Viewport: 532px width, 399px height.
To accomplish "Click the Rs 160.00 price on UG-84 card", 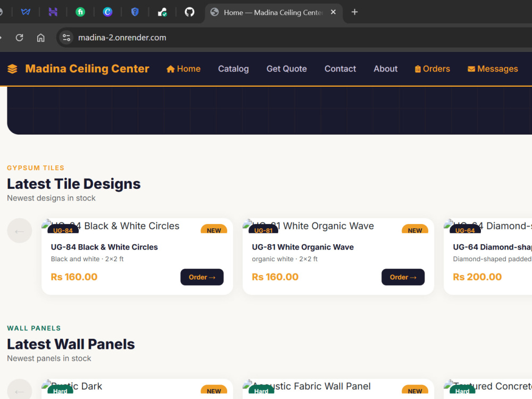I will tap(74, 277).
